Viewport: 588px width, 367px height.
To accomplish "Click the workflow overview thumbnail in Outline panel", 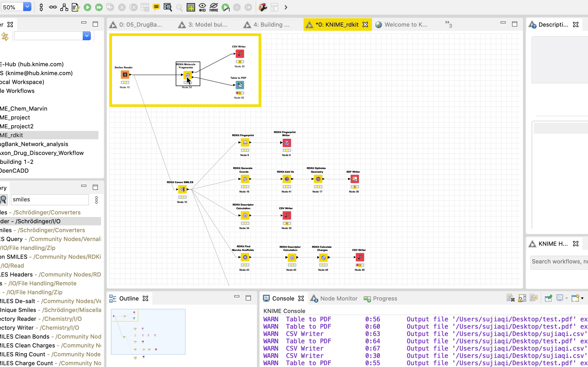I will pos(148,332).
